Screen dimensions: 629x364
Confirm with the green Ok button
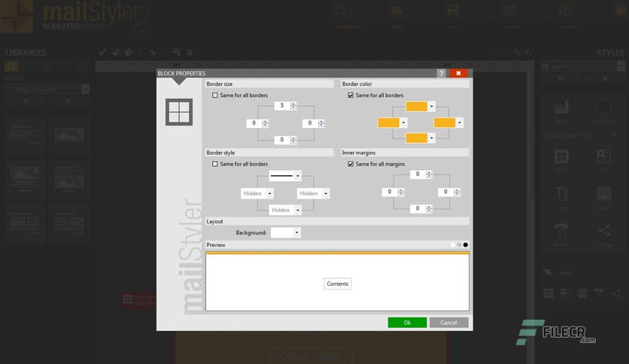tap(407, 323)
